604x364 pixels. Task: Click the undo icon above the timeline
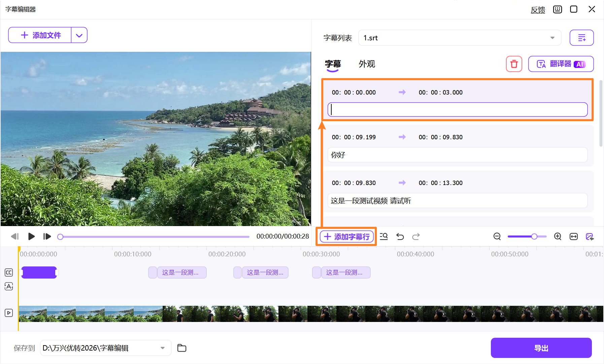pos(400,236)
